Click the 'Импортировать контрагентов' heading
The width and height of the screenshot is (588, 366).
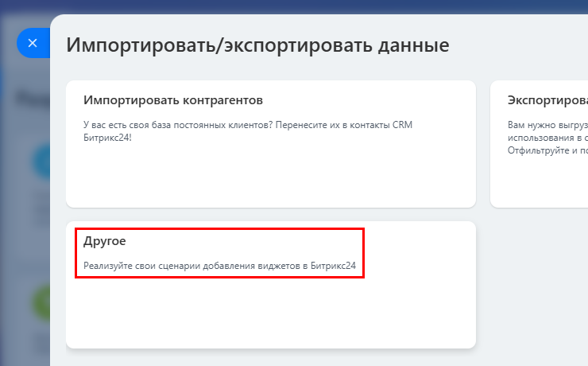[172, 101]
